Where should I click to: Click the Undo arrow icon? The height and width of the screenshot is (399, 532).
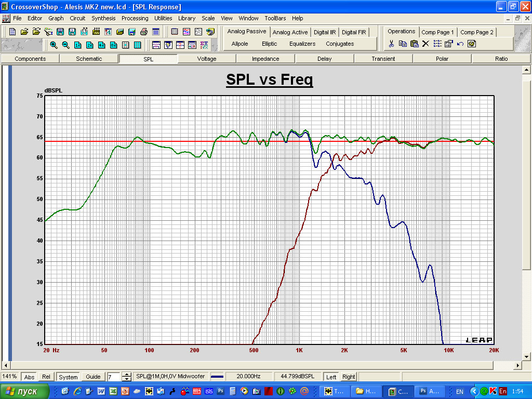point(460,44)
